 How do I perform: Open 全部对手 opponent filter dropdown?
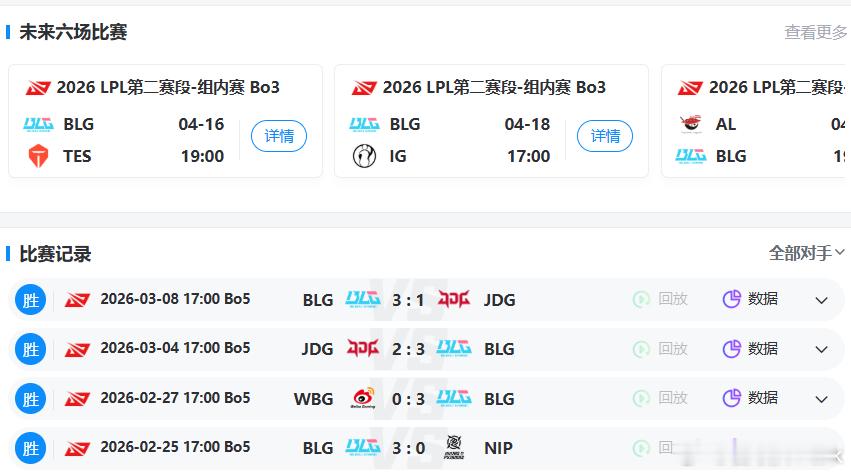[806, 253]
